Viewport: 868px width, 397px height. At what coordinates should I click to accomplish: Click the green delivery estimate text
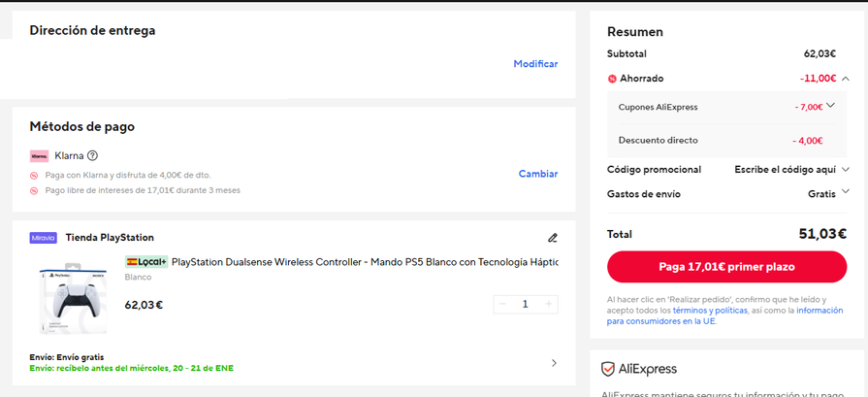tap(132, 368)
